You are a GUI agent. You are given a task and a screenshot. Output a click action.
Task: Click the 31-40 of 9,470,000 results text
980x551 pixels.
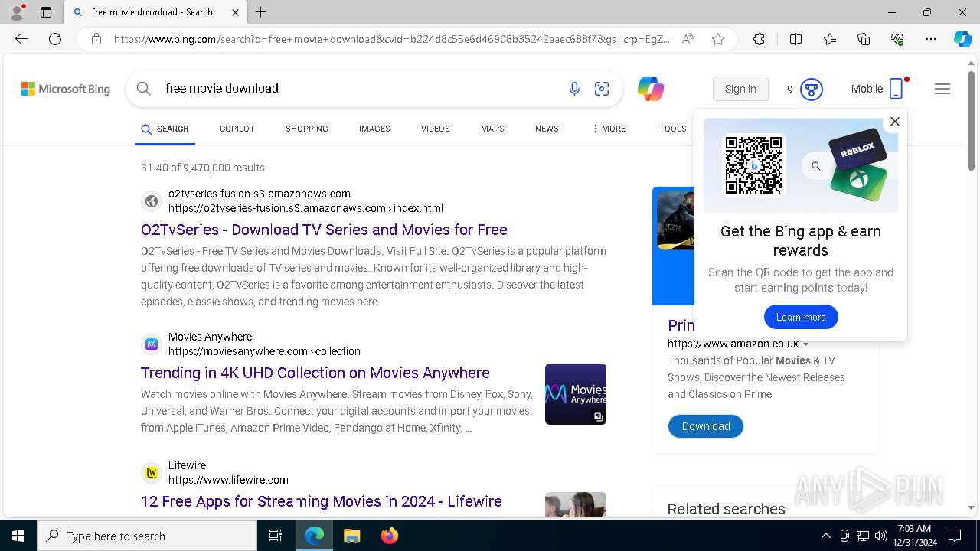[203, 168]
